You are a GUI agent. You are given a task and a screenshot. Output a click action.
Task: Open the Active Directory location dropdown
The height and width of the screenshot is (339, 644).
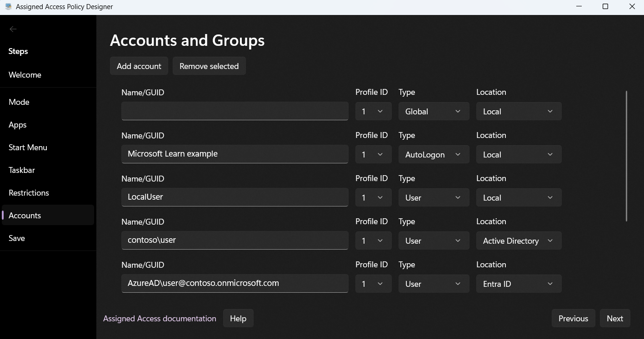519,241
